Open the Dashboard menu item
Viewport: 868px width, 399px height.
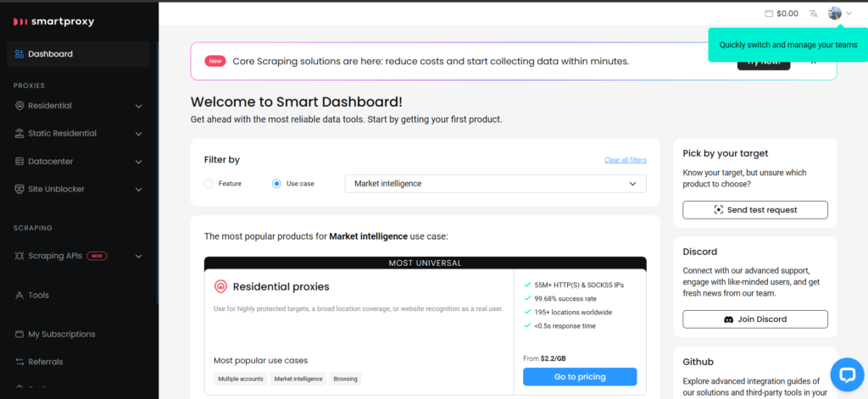pyautogui.click(x=78, y=54)
